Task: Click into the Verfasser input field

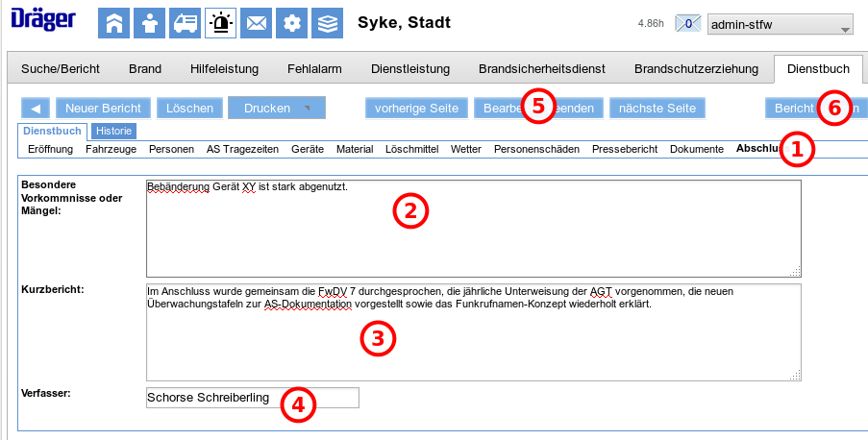Action: click(x=252, y=398)
